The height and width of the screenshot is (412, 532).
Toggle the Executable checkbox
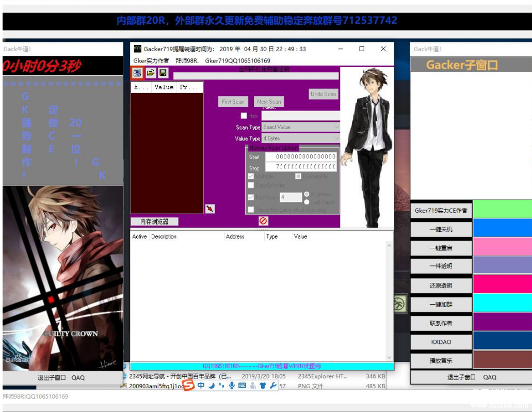tap(298, 176)
